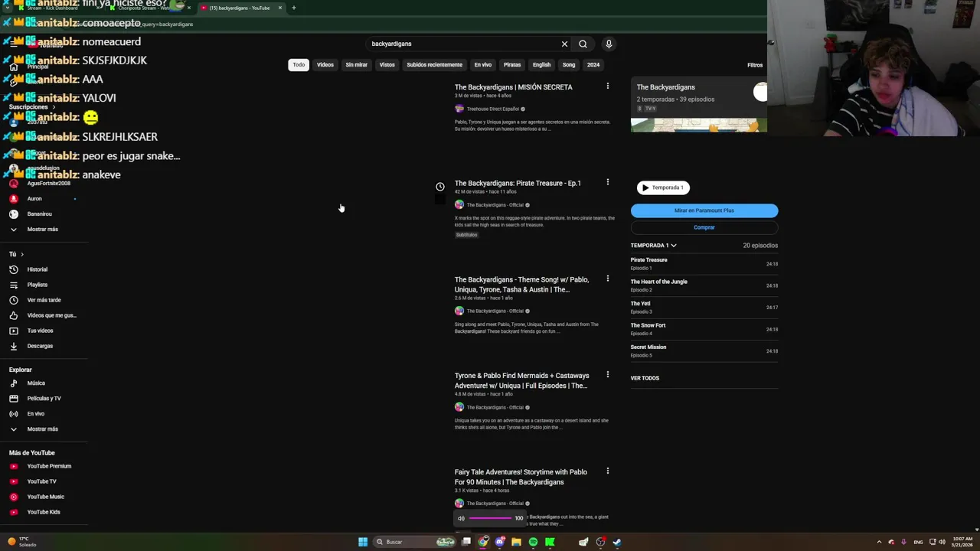This screenshot has height=551, width=980.
Task: Expand the Tú section chevron
Action: point(22,254)
